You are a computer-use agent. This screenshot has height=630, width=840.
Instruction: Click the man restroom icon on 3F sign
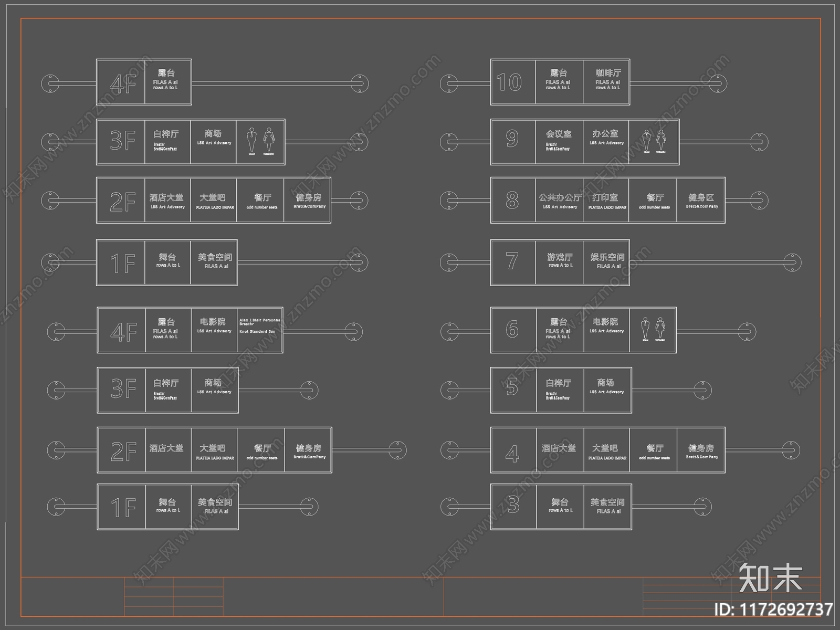(252, 139)
